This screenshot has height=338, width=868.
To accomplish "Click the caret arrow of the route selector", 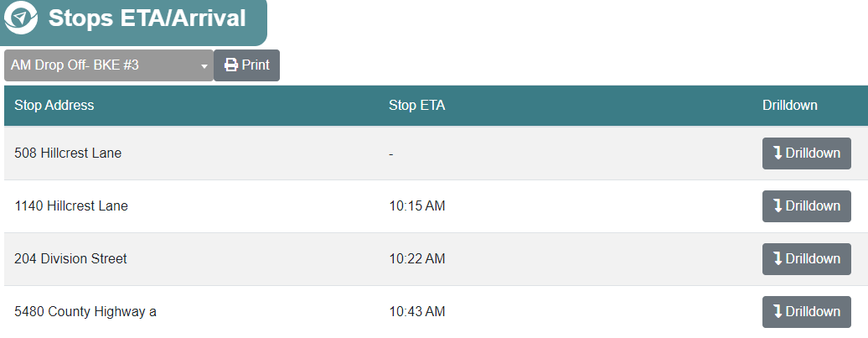I will tap(204, 66).
